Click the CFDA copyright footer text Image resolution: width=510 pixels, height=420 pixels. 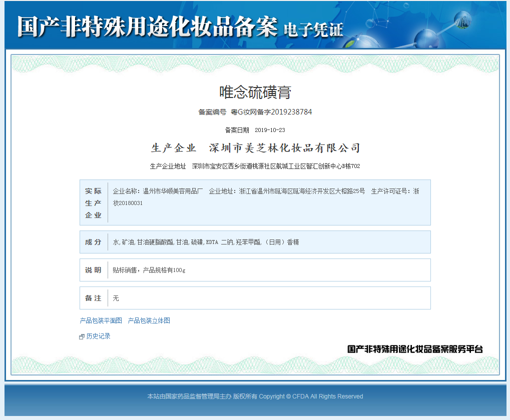point(255,396)
